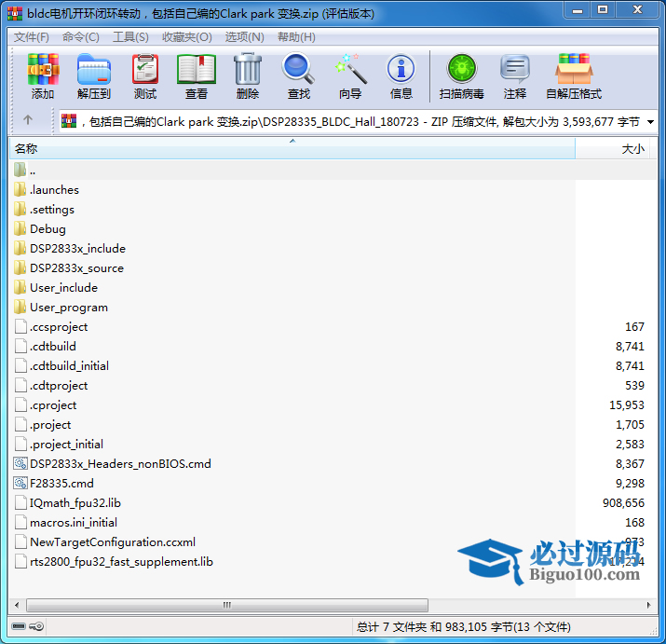
Task: Select the NewTargetConfiguration.ccxml file
Action: point(113,541)
